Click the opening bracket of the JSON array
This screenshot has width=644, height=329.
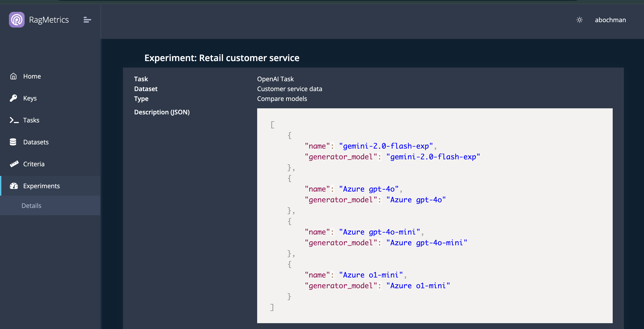[x=273, y=125]
